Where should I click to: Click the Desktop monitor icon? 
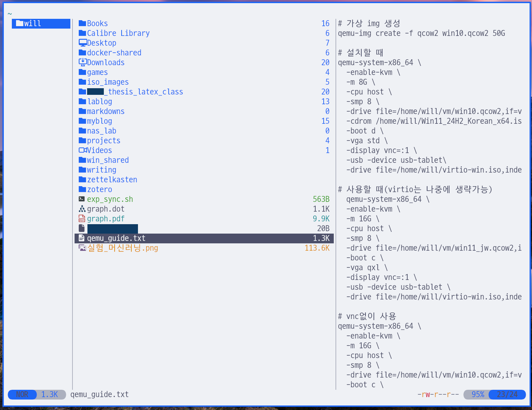[83, 43]
